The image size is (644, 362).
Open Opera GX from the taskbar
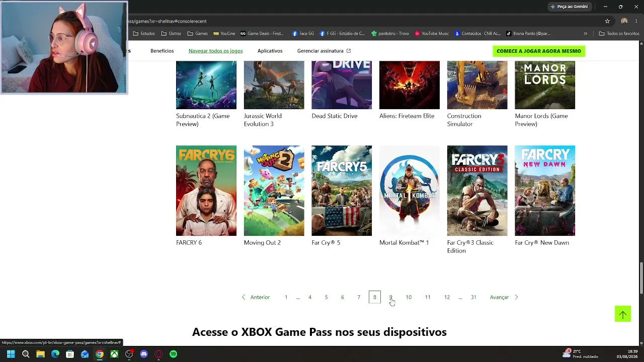[x=158, y=354]
